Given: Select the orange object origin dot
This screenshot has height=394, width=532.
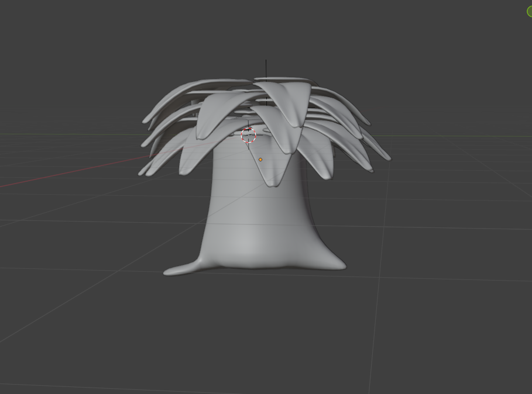Looking at the screenshot, I should [x=260, y=160].
